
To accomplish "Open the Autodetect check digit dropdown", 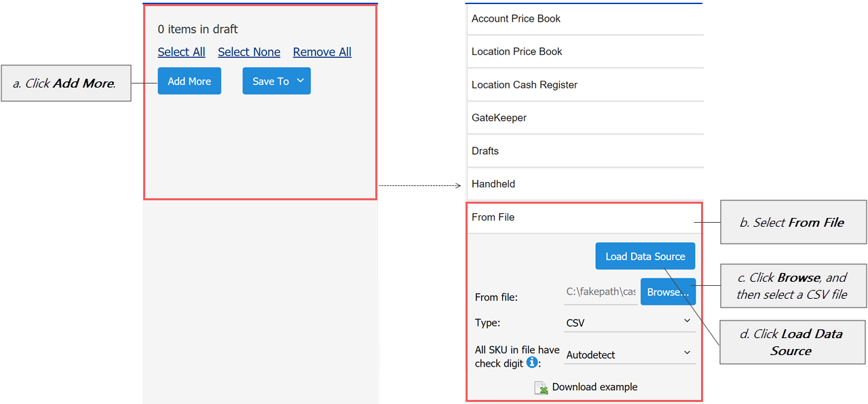I will click(629, 353).
